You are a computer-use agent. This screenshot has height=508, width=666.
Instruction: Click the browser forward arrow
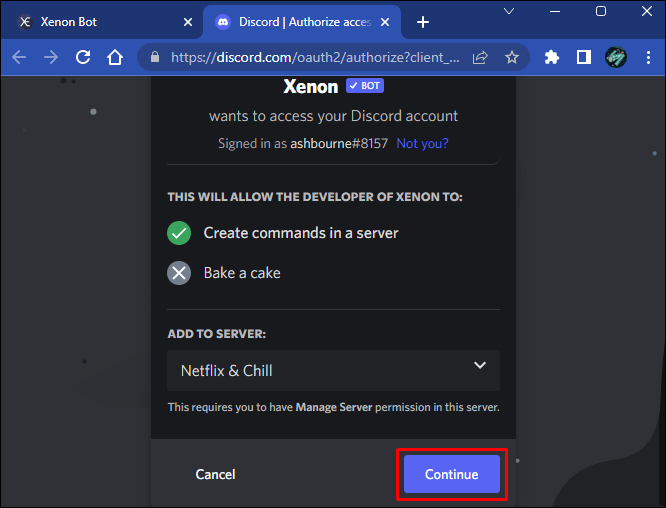coord(51,58)
